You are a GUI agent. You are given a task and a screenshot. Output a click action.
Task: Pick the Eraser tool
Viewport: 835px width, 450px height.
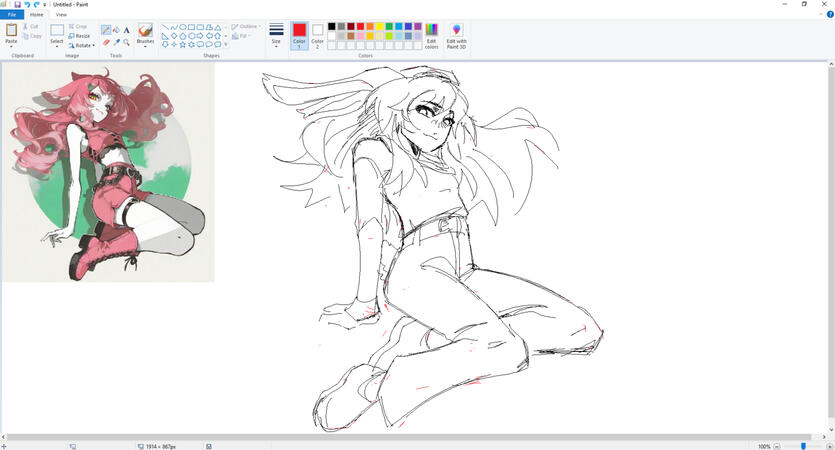106,42
